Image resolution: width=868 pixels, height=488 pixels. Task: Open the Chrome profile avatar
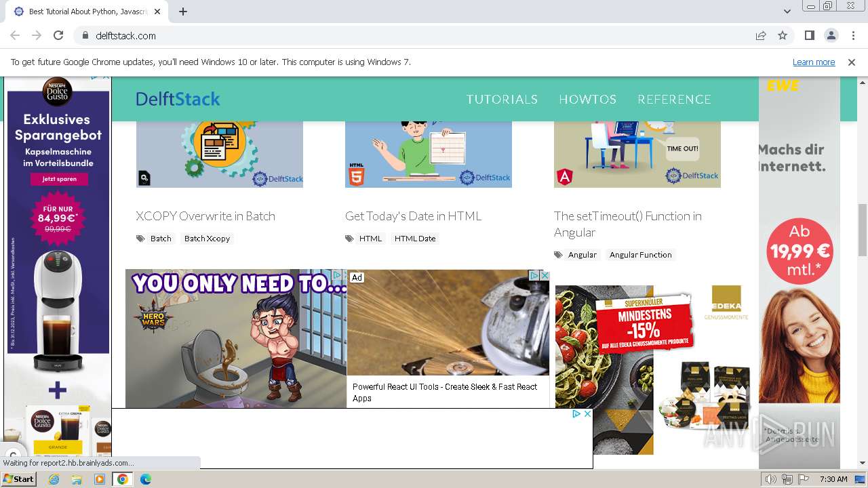[831, 35]
